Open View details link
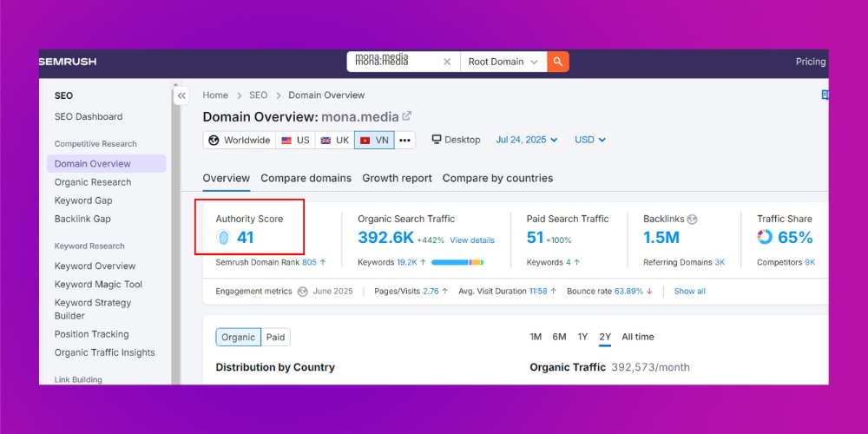 472,240
